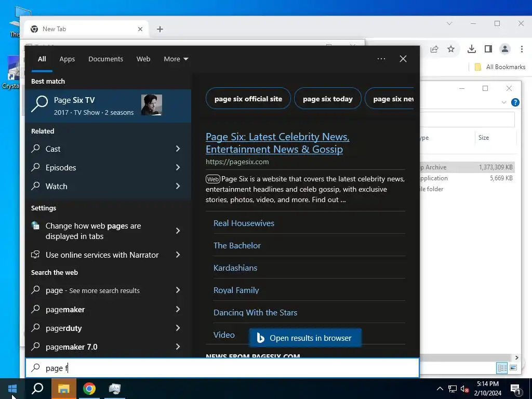The width and height of the screenshot is (532, 399).
Task: Open the Dancing With the Stars link
Action: pyautogui.click(x=255, y=312)
